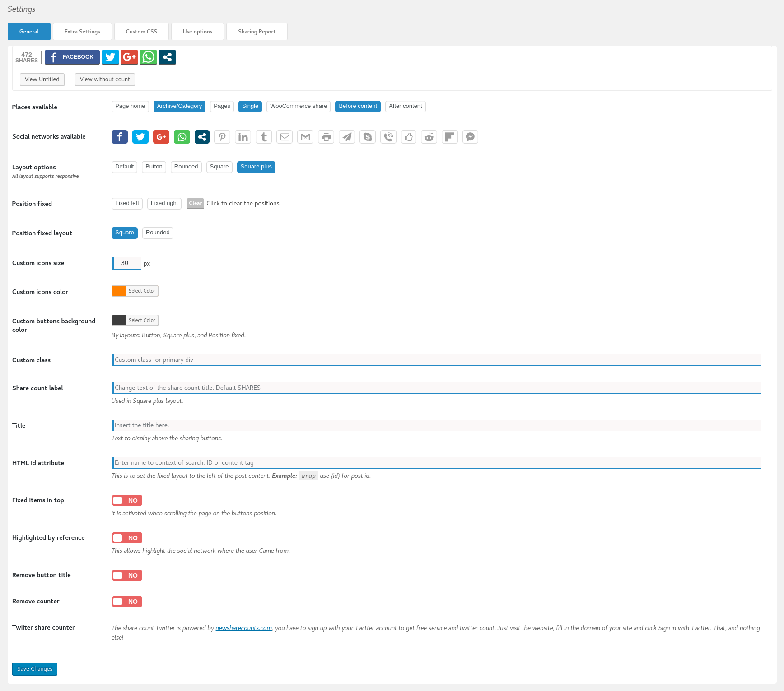This screenshot has height=691, width=784.
Task: Click the WhatsApp button in the preview
Action: pyautogui.click(x=148, y=57)
